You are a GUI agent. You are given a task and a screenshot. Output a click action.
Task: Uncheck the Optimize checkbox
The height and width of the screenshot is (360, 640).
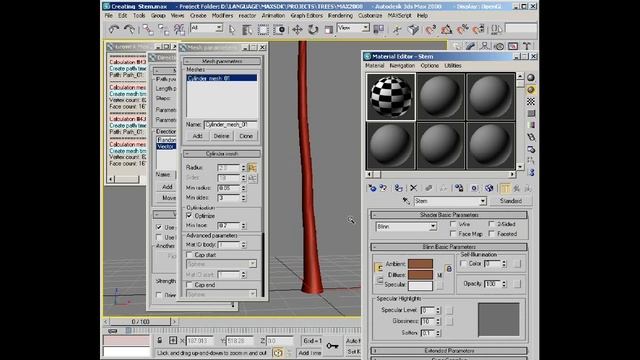(x=189, y=216)
